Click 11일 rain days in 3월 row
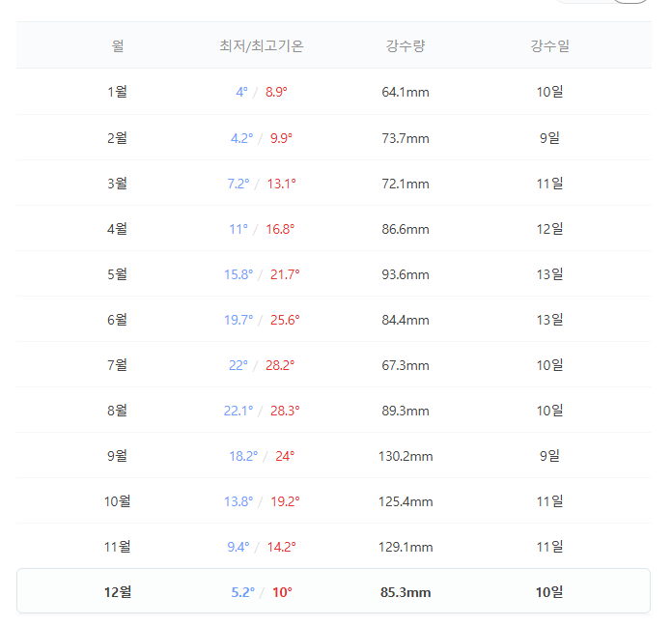 tap(549, 184)
